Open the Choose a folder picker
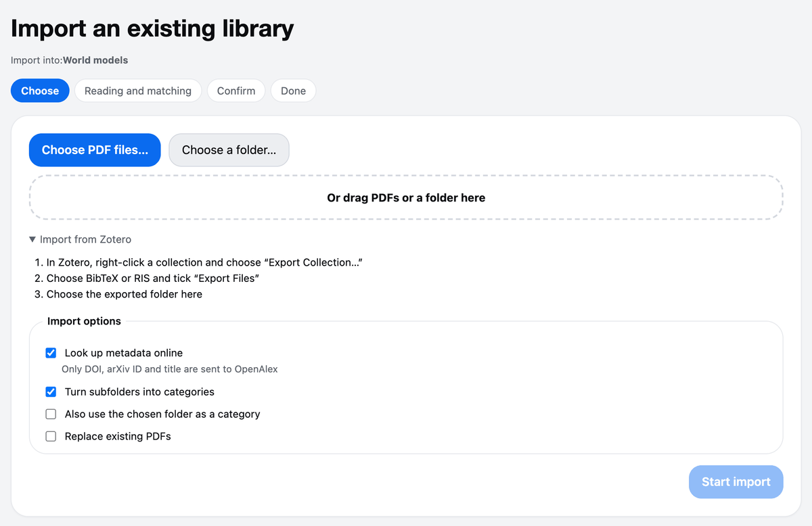Screen dimensions: 812x526 (229, 150)
